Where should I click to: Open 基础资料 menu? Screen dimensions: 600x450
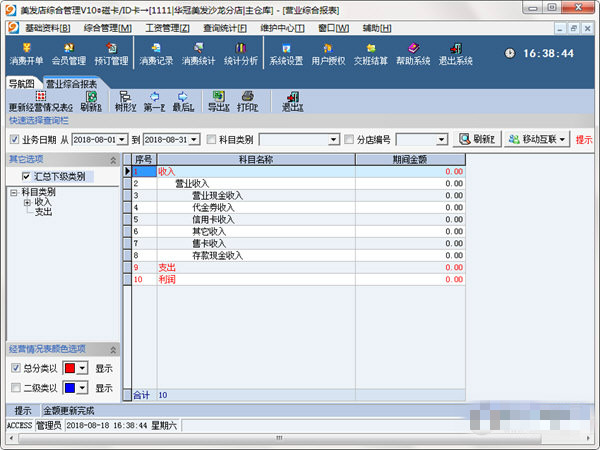tap(48, 28)
